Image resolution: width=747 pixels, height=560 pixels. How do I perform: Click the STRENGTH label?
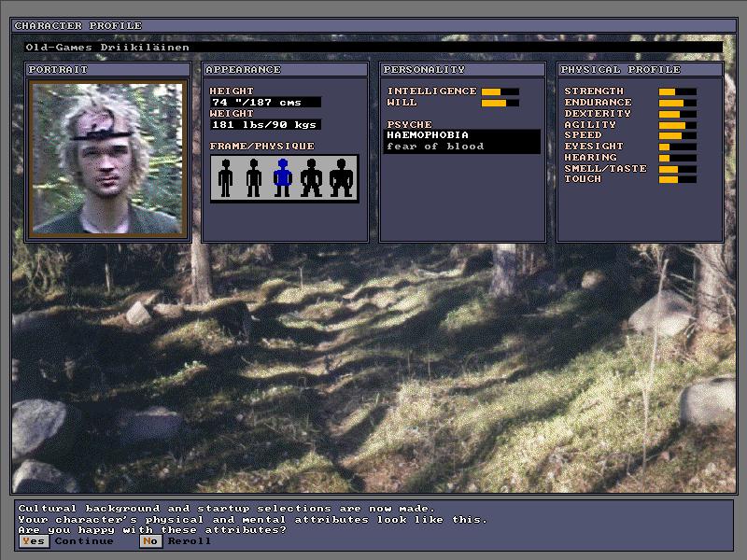pos(594,91)
